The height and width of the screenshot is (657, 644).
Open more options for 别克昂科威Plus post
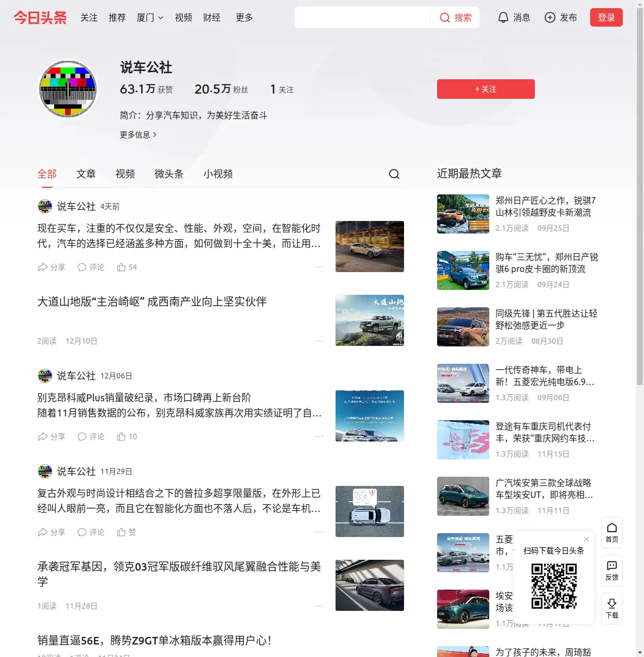(319, 437)
